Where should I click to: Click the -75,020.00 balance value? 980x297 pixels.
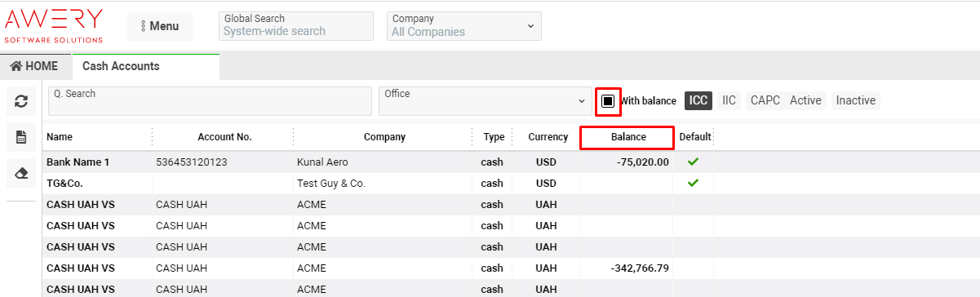coord(643,162)
